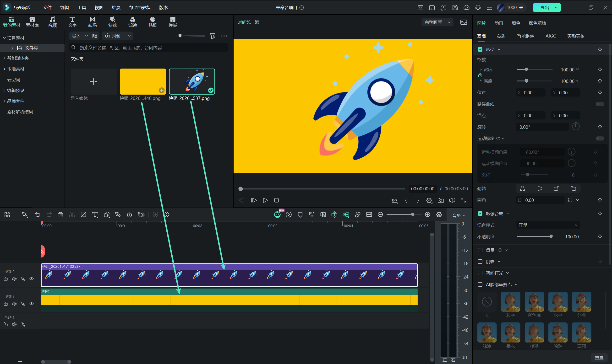Expand the 本地素材 tree item

[4, 69]
